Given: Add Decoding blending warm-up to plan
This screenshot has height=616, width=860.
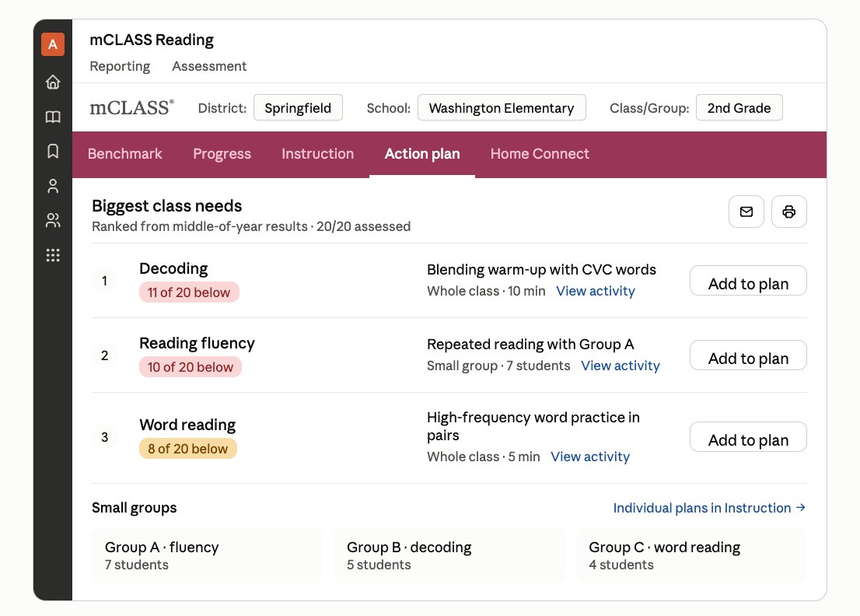Looking at the screenshot, I should [x=748, y=281].
